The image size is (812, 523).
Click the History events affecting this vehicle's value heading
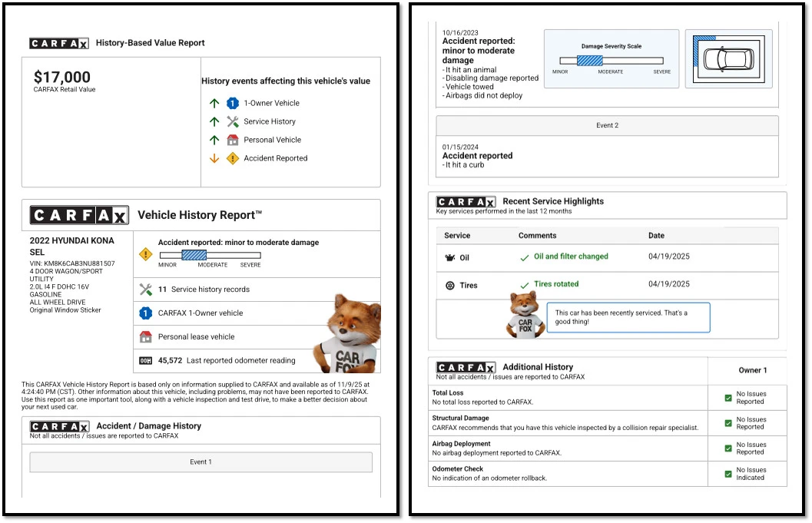[x=286, y=81]
